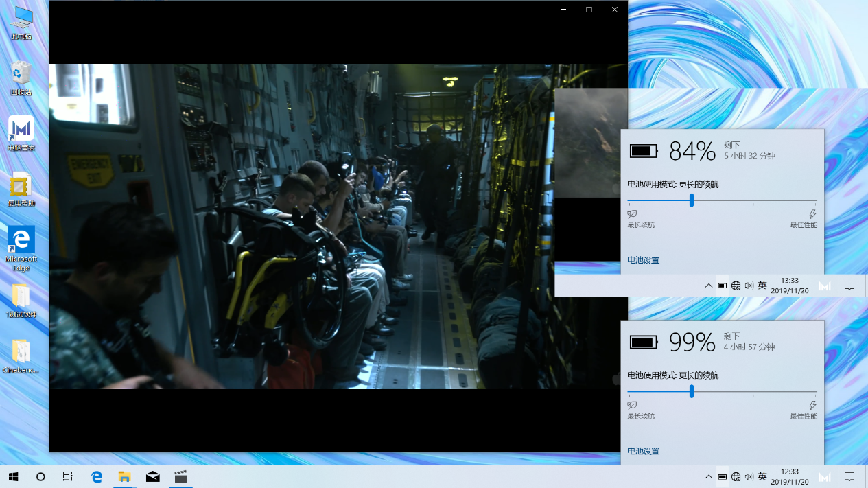Click the 电脑管家 tray icon beside the 13:33 clock
Image resolution: width=868 pixels, height=488 pixels.
click(x=825, y=286)
